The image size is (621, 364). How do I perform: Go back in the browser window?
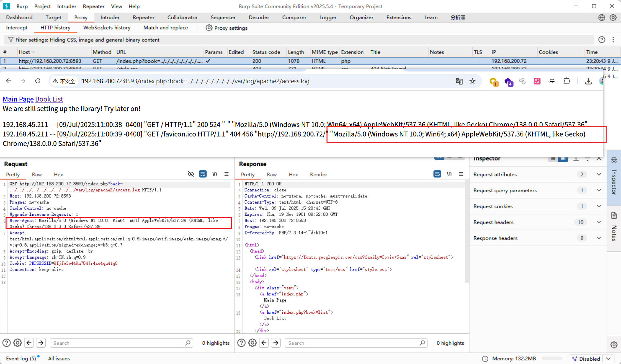(x=8, y=81)
